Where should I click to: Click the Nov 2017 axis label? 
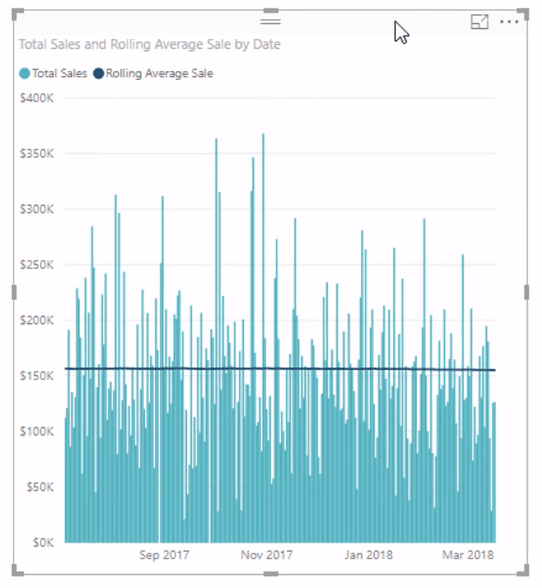coord(267,555)
